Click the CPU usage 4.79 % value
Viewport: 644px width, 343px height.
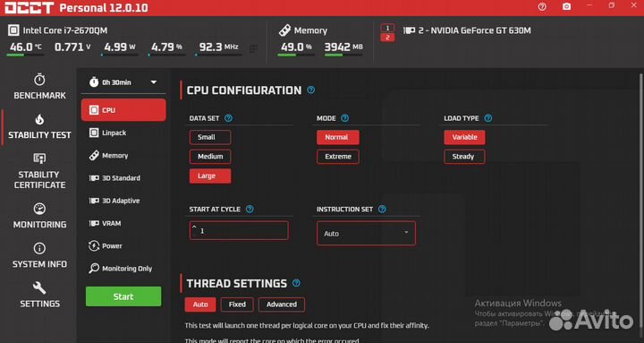[166, 47]
